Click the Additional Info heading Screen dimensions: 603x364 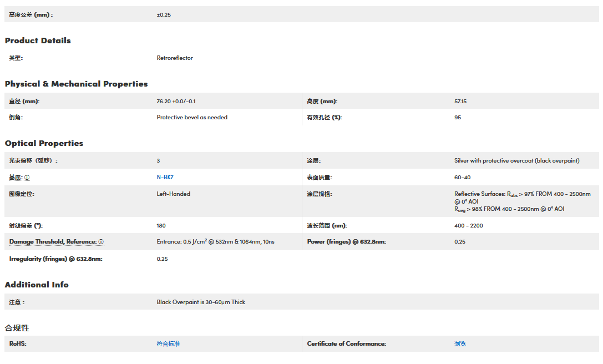click(x=37, y=285)
